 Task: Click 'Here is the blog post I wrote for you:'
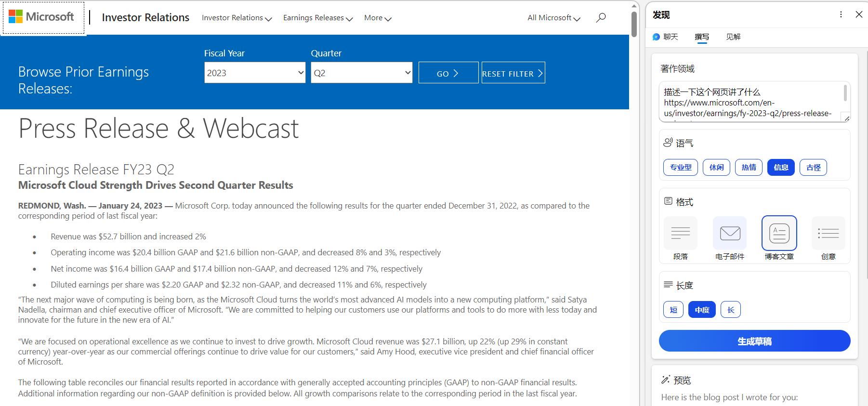(x=729, y=397)
